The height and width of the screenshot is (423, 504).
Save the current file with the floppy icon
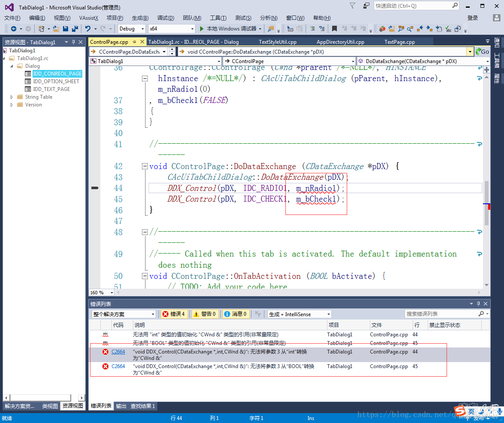[66, 29]
